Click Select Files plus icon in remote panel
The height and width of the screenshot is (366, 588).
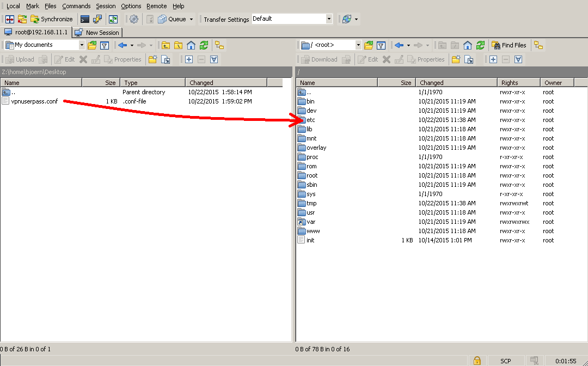[x=493, y=59]
